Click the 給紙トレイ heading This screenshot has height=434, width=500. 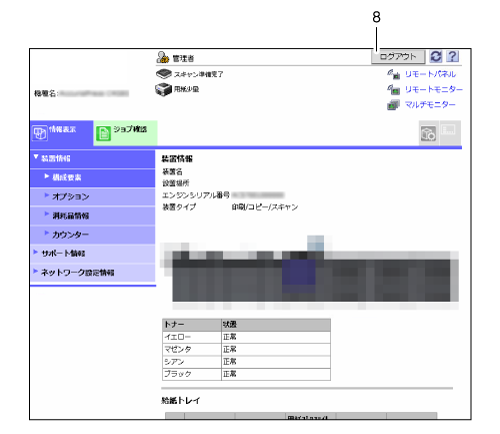tap(180, 401)
